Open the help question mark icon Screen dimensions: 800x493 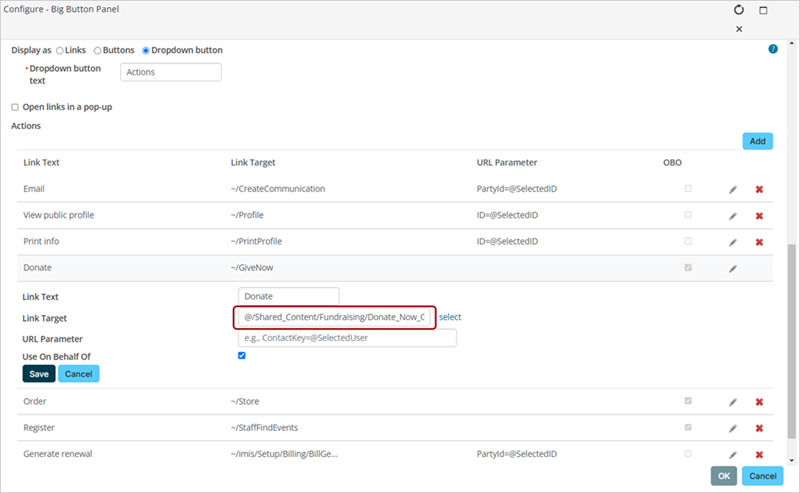pos(773,49)
